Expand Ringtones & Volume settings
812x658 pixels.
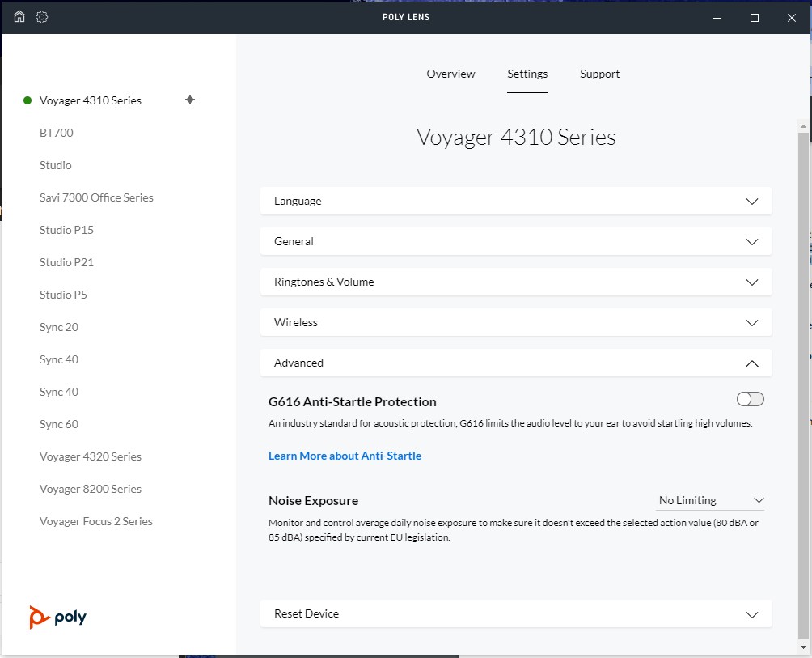click(x=516, y=282)
